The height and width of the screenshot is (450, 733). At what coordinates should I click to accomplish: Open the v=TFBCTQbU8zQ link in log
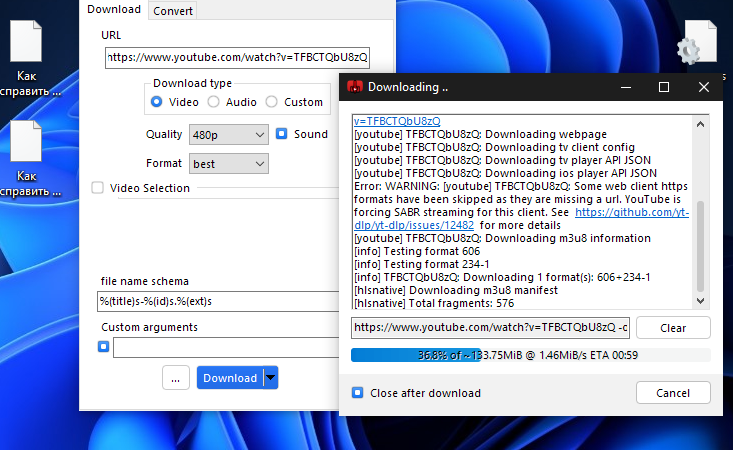[397, 121]
